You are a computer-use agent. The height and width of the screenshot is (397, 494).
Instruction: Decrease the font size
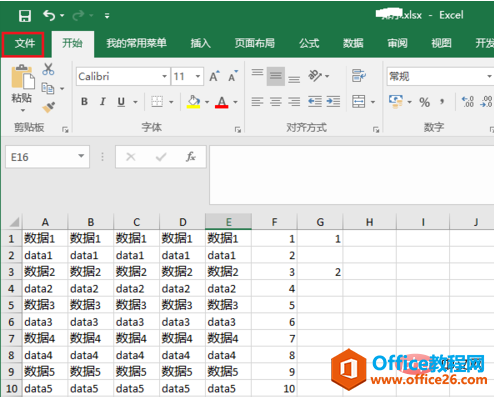(x=233, y=76)
